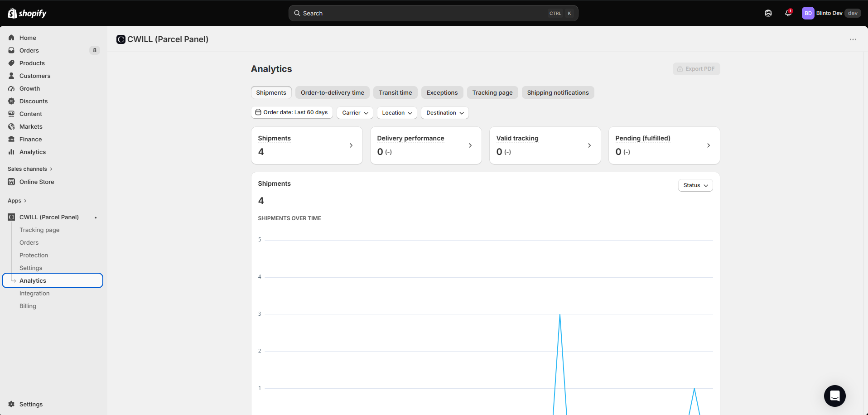Click the Online Store storefront icon
This screenshot has height=415, width=868.
(x=11, y=182)
